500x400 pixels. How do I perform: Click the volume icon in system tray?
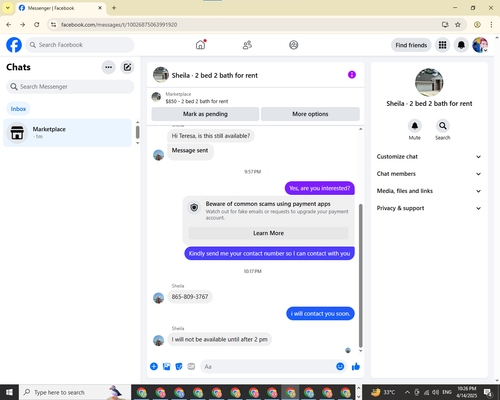[435, 392]
